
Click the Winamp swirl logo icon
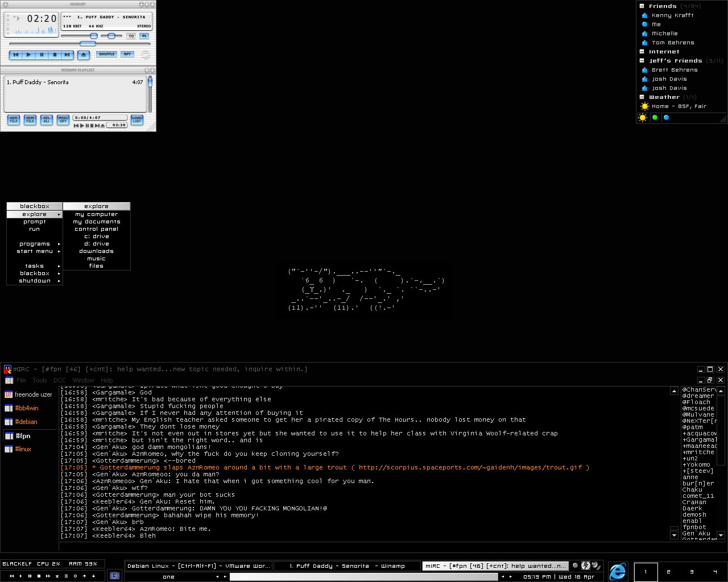[x=146, y=55]
